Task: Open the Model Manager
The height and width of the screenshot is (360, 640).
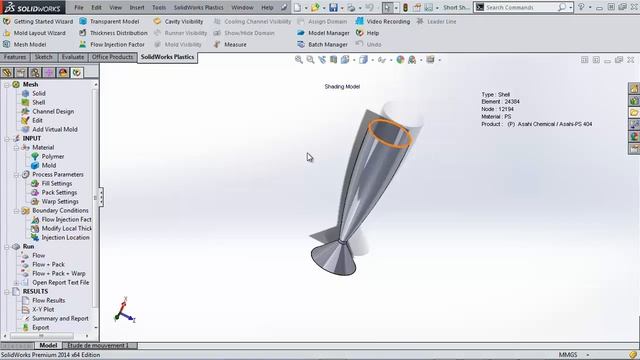Action: click(x=324, y=33)
